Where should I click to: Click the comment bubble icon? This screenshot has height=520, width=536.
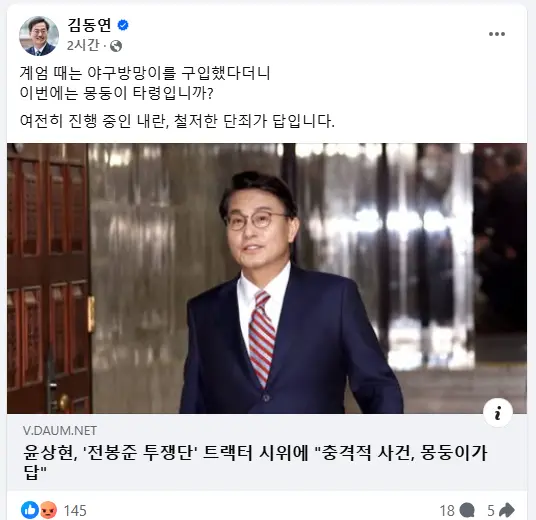[467, 510]
